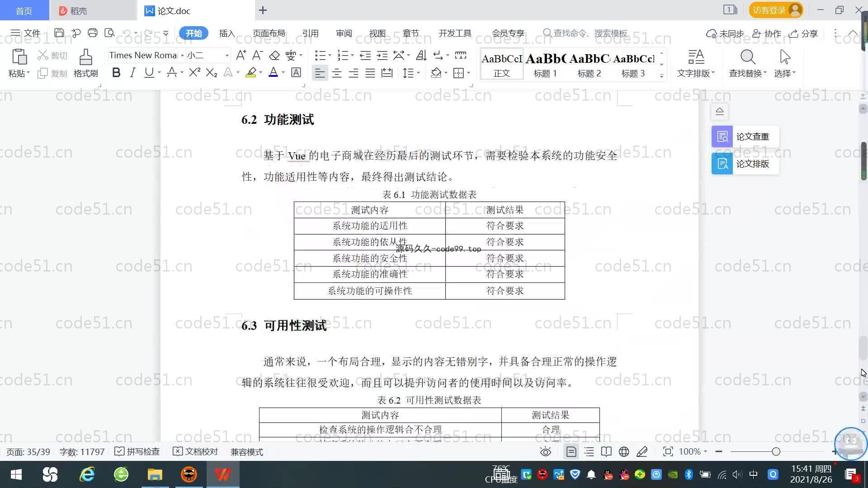Click the eye protection mode icon
868x488 pixels.
pyautogui.click(x=546, y=452)
